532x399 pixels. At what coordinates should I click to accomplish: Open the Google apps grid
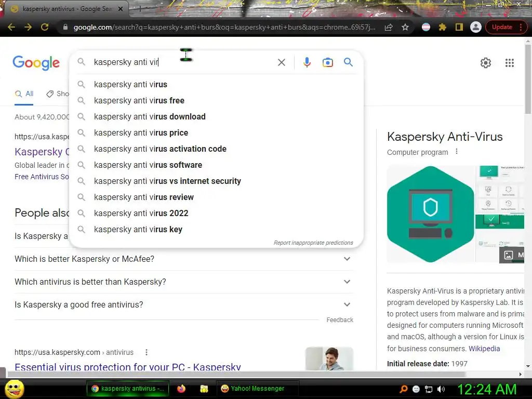point(509,63)
